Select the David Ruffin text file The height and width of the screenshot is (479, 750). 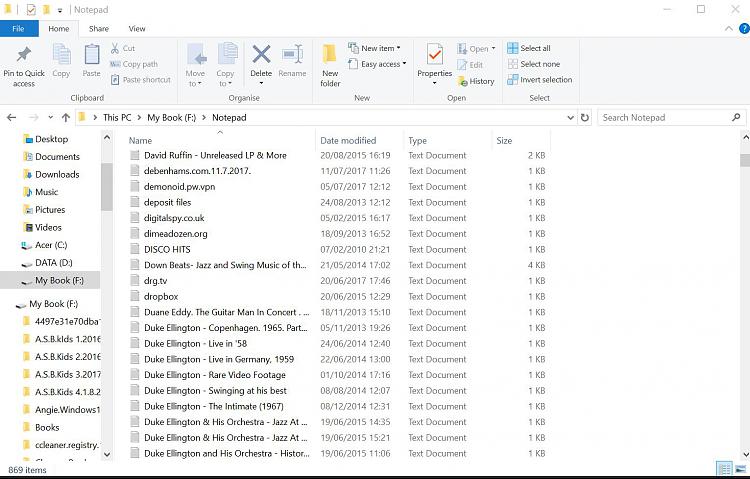tap(215, 156)
